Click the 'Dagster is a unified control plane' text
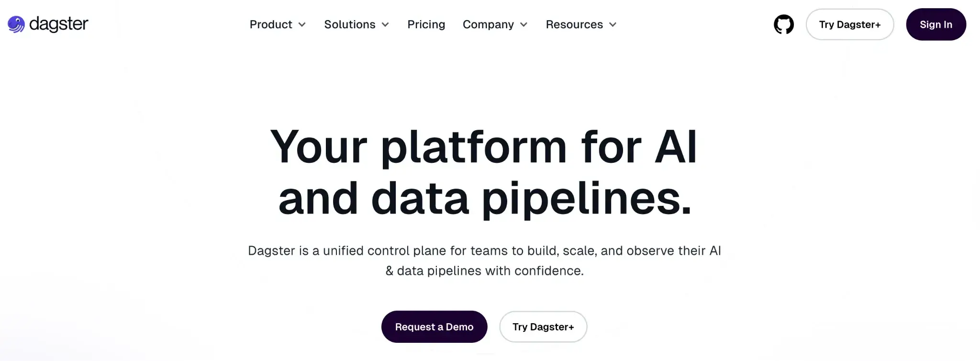The width and height of the screenshot is (980, 361). coord(484,251)
